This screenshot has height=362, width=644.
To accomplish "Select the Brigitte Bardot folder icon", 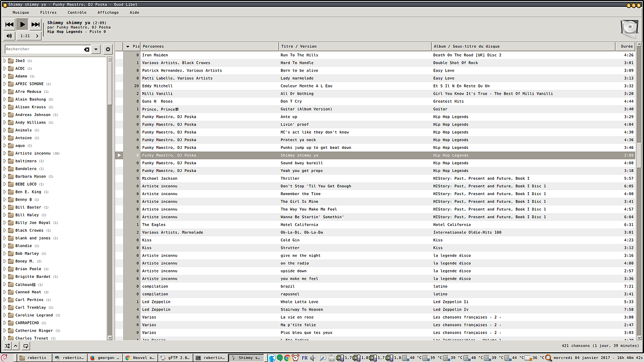I will [x=11, y=276].
